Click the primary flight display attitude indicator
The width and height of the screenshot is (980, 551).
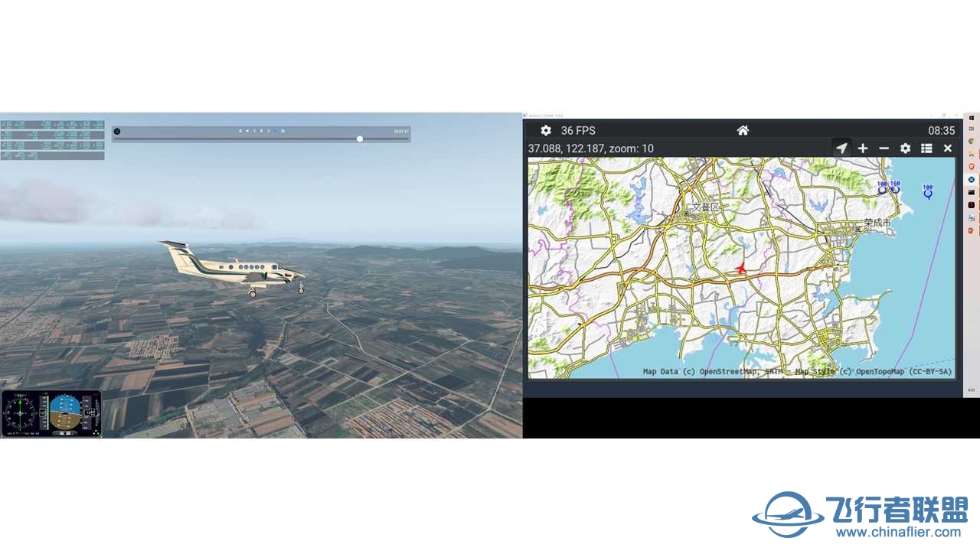pyautogui.click(x=66, y=414)
